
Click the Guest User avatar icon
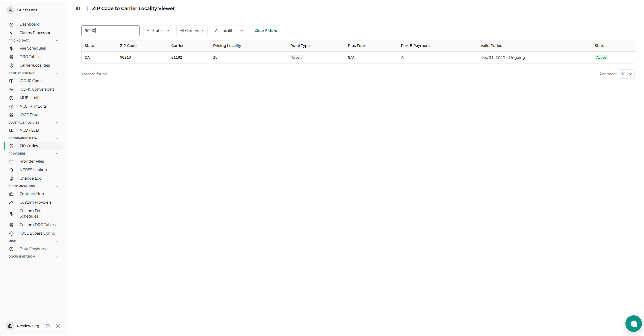tap(10, 10)
